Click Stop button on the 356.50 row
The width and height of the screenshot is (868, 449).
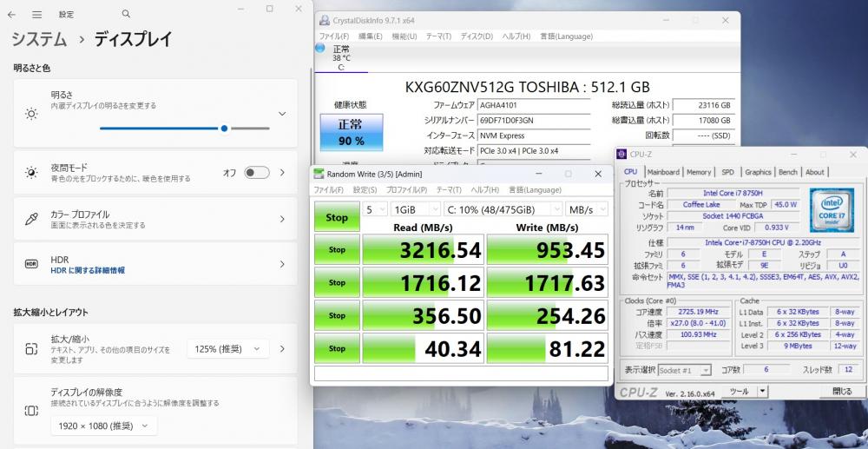tap(337, 315)
